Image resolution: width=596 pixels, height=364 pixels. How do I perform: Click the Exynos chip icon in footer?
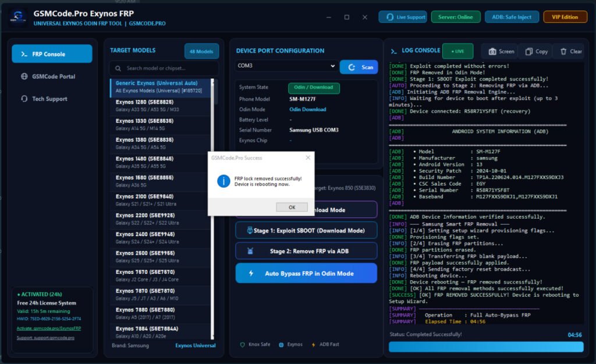pyautogui.click(x=281, y=345)
